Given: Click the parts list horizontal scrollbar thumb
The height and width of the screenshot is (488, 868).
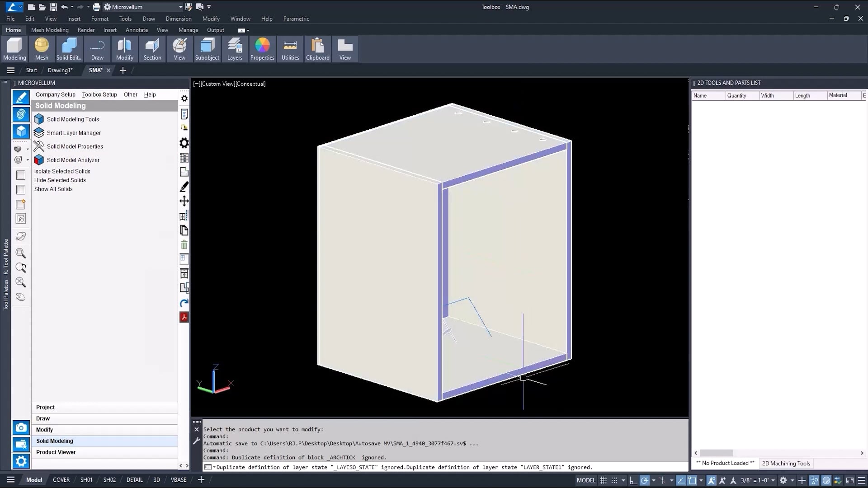Looking at the screenshot, I should (x=717, y=453).
